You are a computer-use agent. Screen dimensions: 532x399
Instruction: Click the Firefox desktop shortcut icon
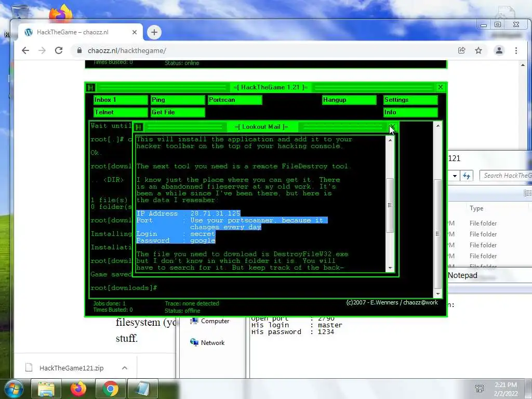[61, 13]
